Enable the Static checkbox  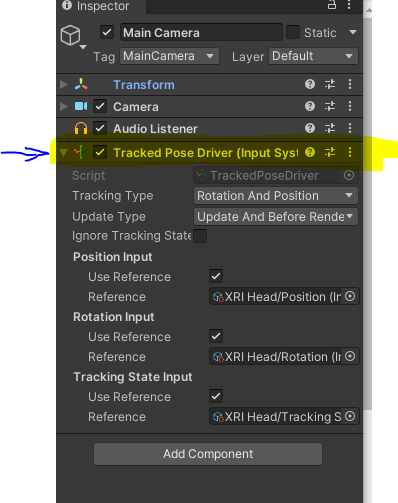[x=293, y=32]
